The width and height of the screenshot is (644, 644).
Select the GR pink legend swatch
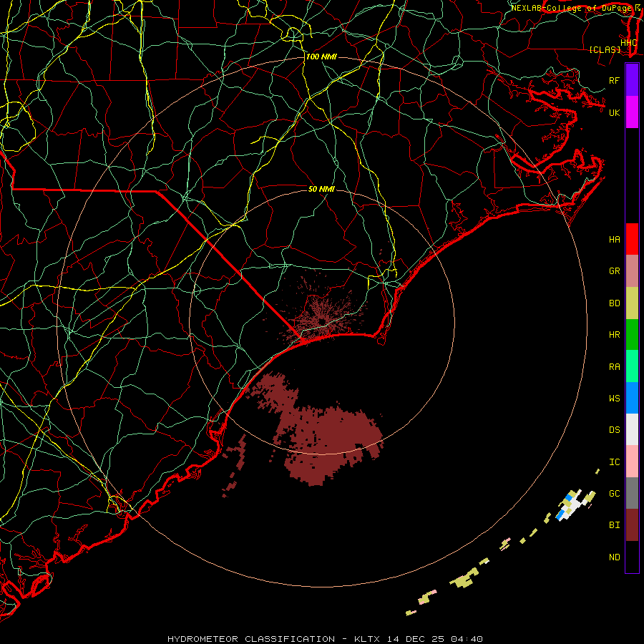pyautogui.click(x=632, y=271)
